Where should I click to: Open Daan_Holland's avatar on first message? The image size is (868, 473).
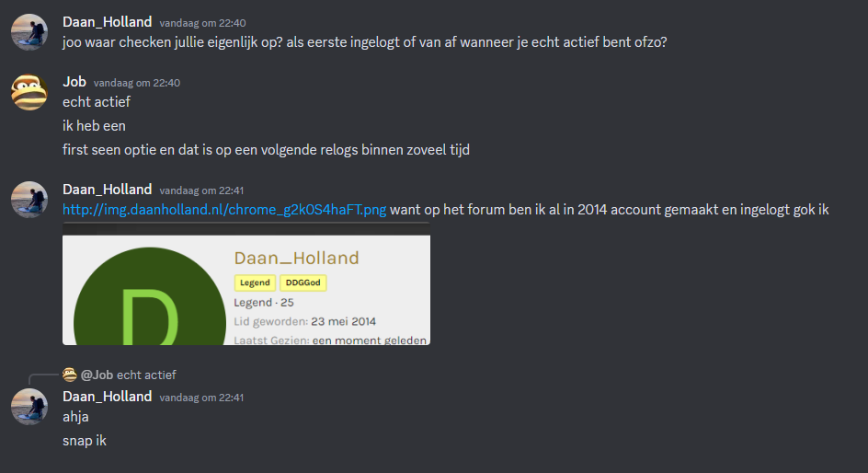point(29,32)
